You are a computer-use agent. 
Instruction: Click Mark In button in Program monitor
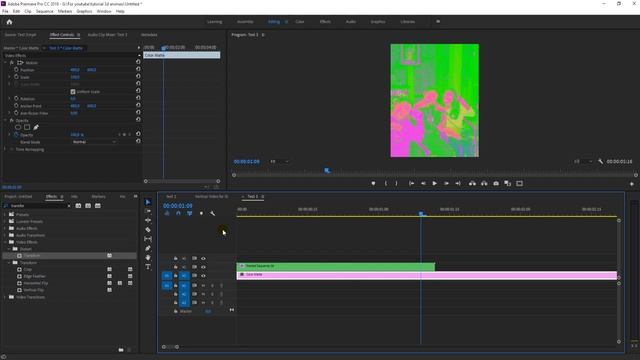pos(385,184)
